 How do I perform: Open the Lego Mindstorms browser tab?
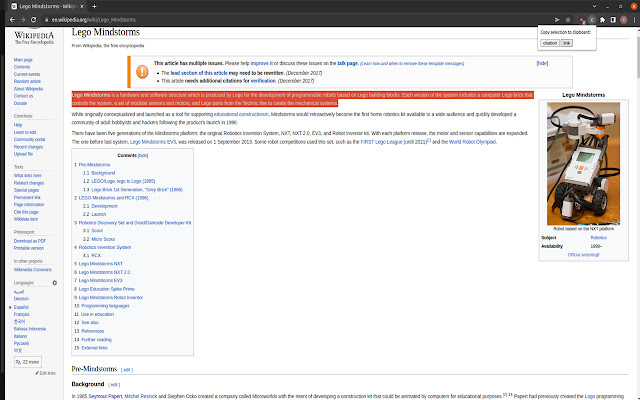(x=48, y=6)
